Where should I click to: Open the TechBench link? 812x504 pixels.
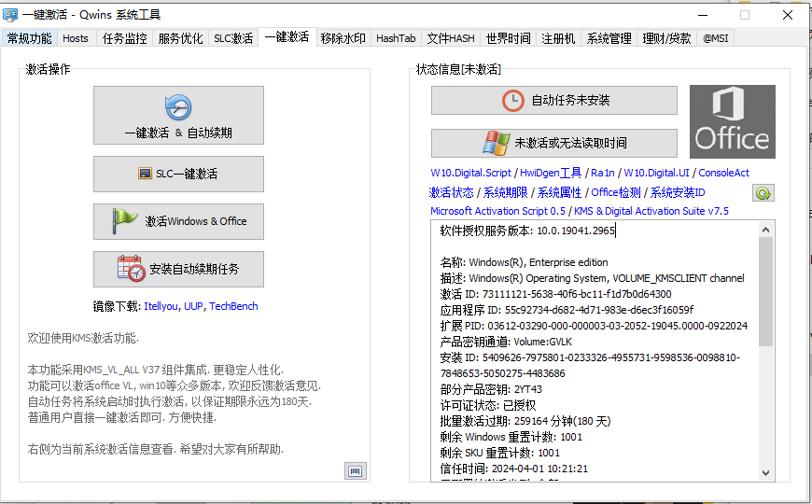click(x=233, y=306)
